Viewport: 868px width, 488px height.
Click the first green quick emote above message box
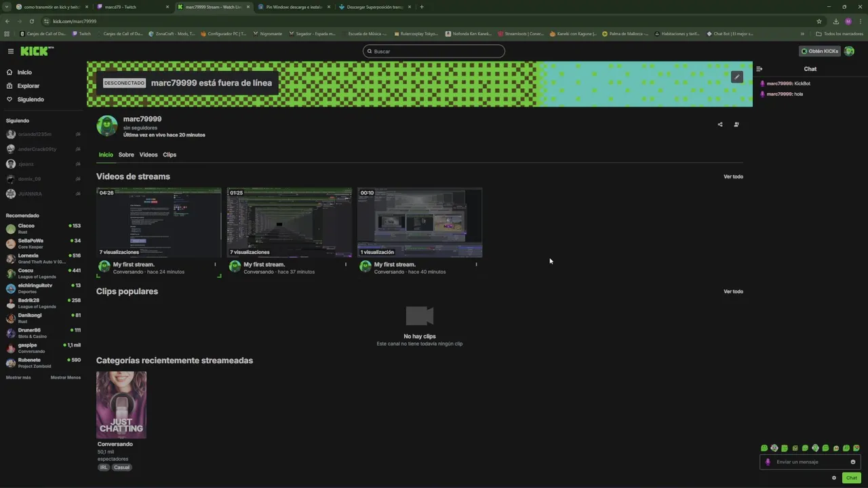(764, 448)
